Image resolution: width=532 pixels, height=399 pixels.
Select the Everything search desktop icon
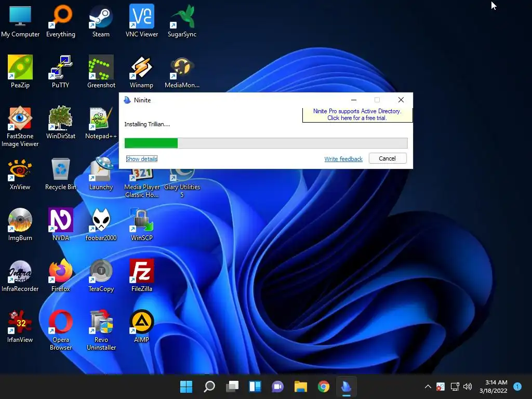61,21
